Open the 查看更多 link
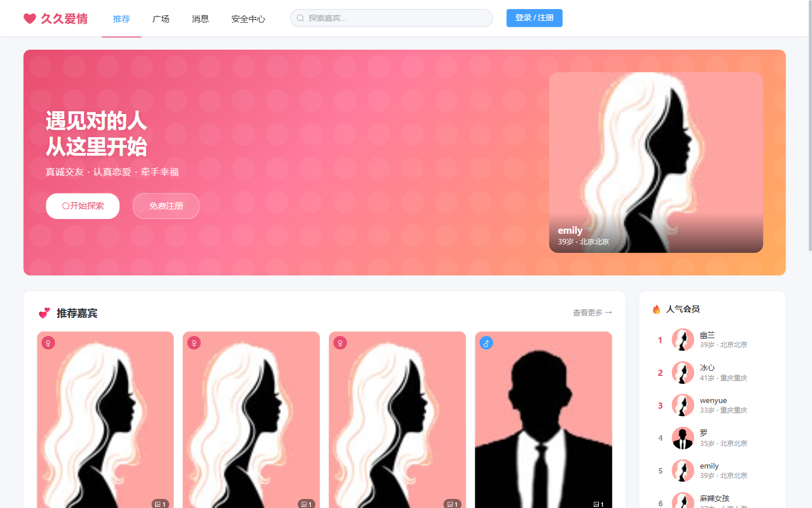812x508 pixels. tap(592, 313)
